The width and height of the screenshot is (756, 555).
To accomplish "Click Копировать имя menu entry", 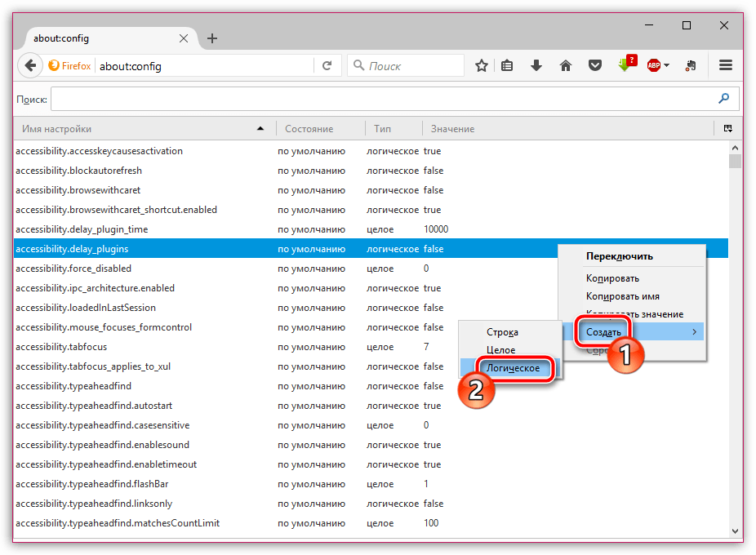I will click(x=622, y=296).
